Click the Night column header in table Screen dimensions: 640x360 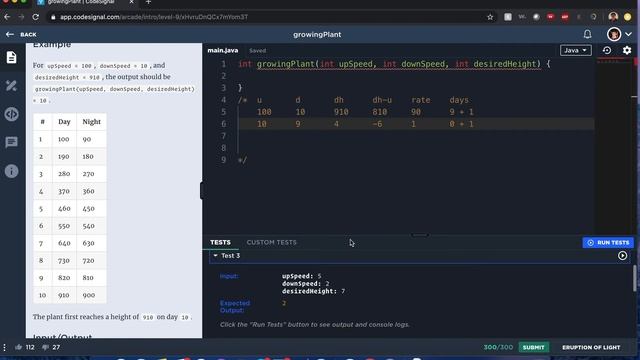(x=91, y=122)
